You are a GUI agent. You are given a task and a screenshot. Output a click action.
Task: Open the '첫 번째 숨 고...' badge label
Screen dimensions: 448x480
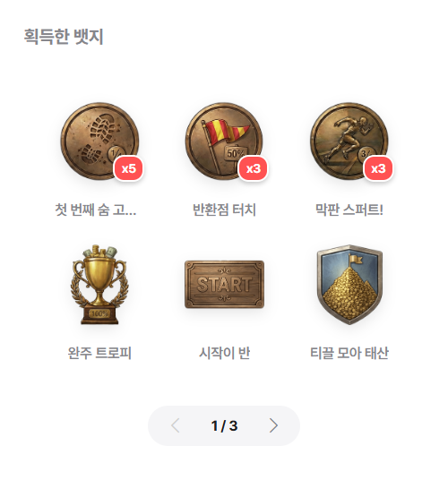click(x=96, y=210)
